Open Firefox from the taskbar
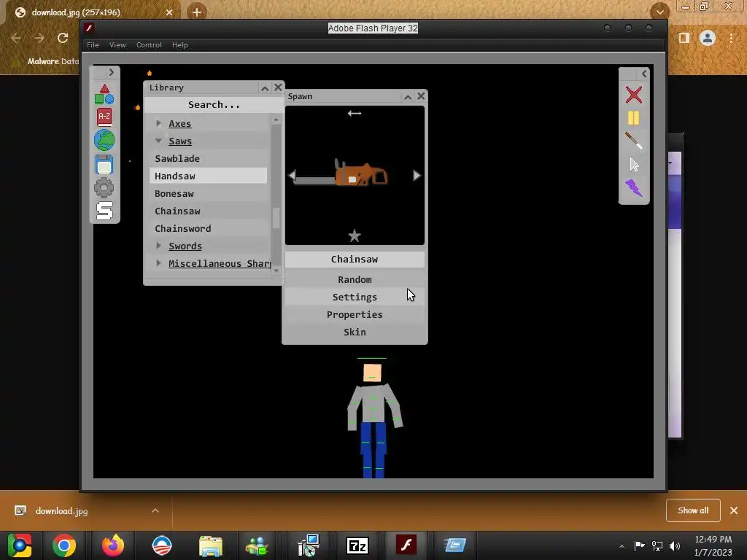The width and height of the screenshot is (747, 560). point(113,545)
